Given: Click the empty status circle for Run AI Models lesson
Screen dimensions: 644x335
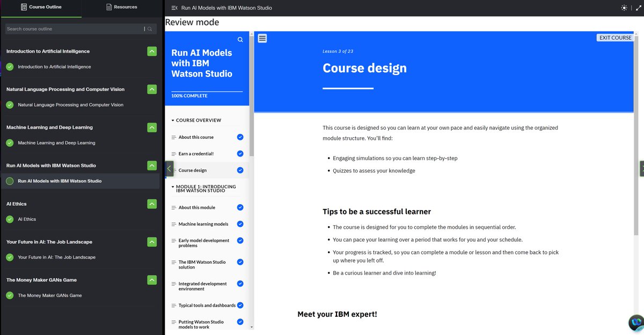Looking at the screenshot, I should click(x=10, y=181).
